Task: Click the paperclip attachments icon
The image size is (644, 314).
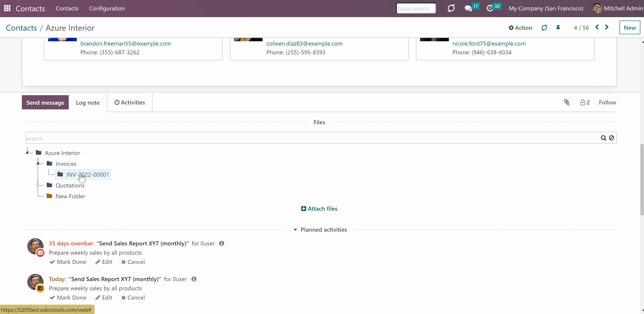Action: [567, 102]
